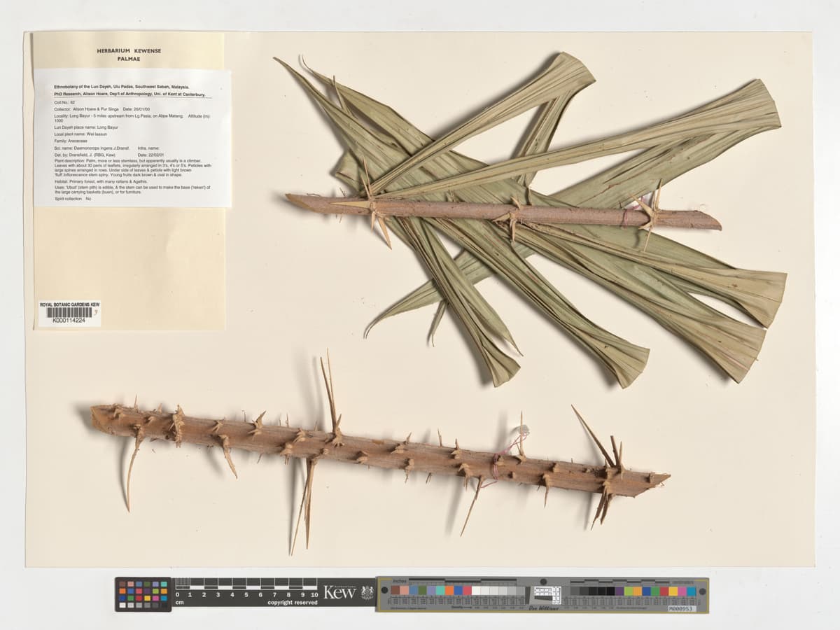Click the 'Local plant name: Wei lasaun' line
The width and height of the screenshot is (840, 630).
pyautogui.click(x=81, y=134)
